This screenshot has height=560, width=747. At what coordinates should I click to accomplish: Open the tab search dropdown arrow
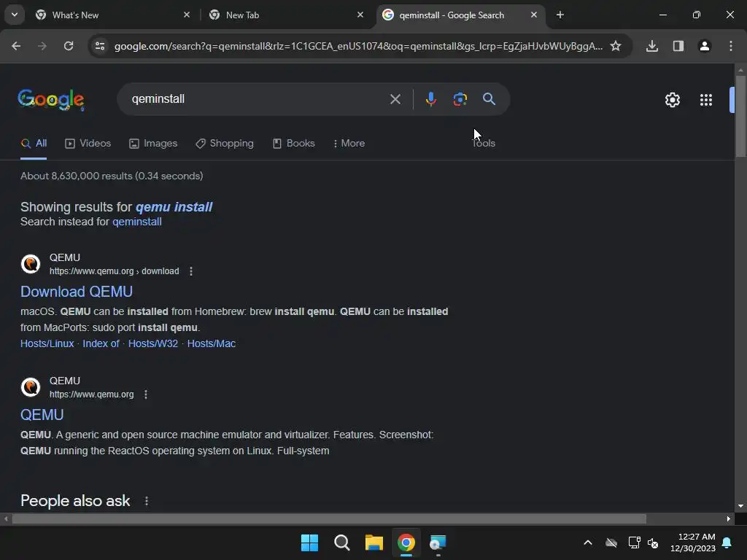[15, 15]
